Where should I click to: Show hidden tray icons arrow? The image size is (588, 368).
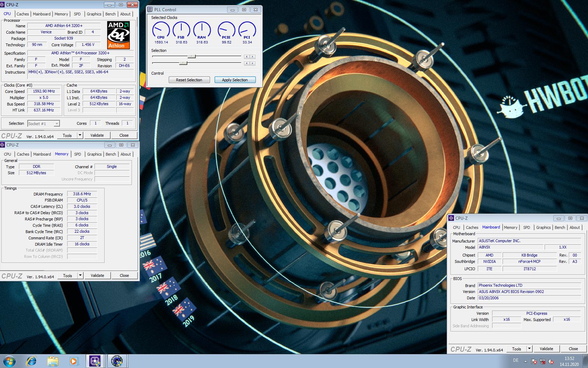coord(525,361)
